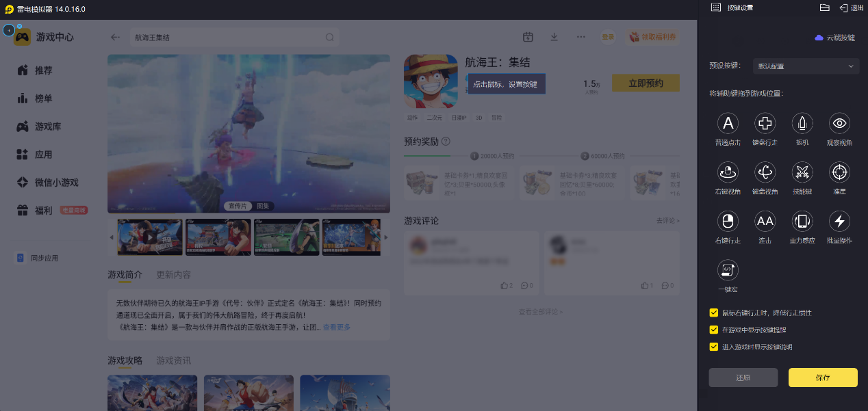Switch media viewer to 宣传片
The image size is (868, 411).
pos(239,206)
